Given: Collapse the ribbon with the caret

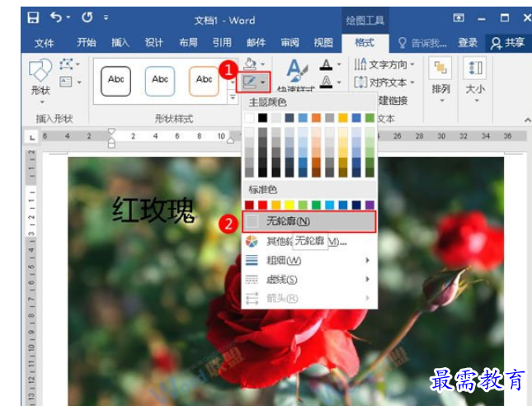Looking at the screenshot, I should (527, 120).
